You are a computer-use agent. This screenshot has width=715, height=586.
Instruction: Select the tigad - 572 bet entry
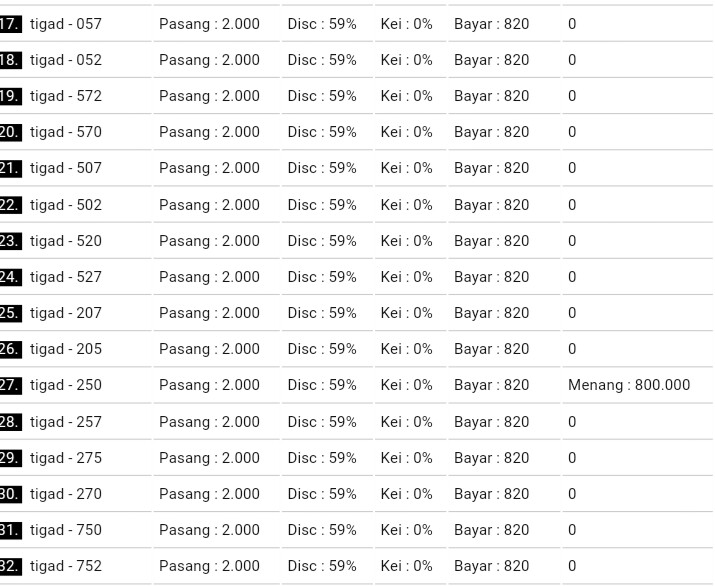coord(66,96)
